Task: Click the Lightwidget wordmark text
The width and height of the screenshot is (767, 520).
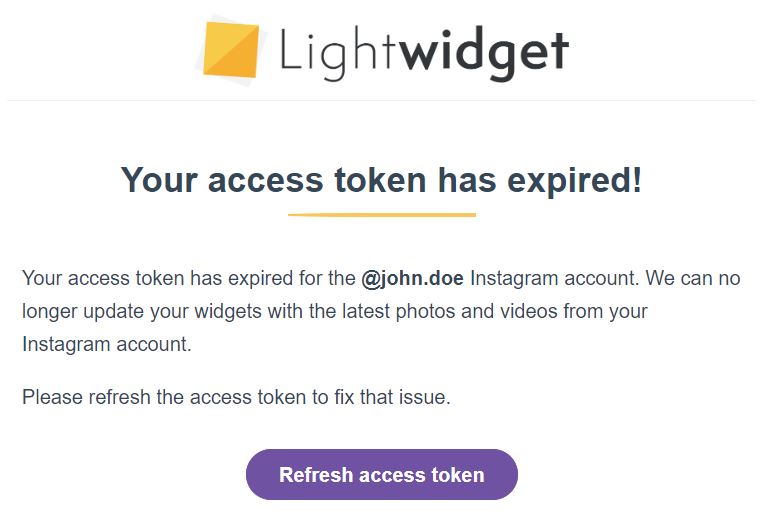Action: (x=424, y=55)
